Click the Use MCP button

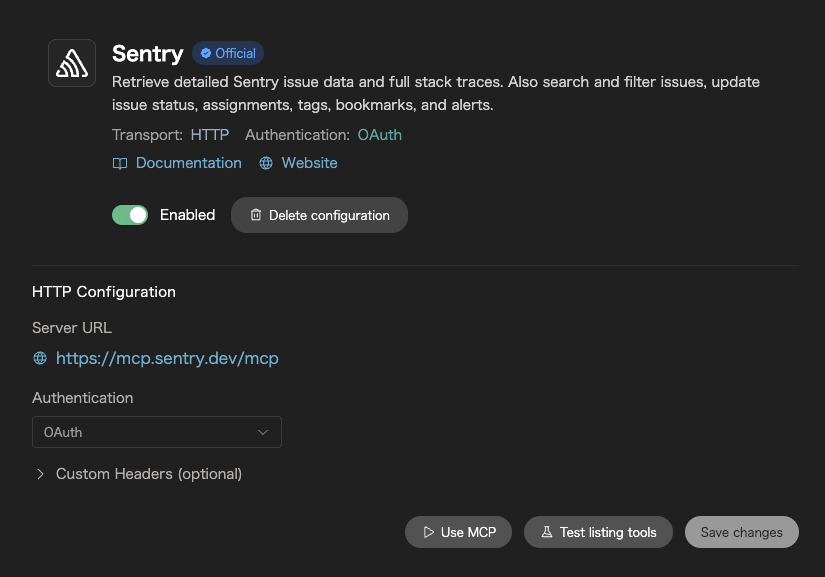[458, 532]
